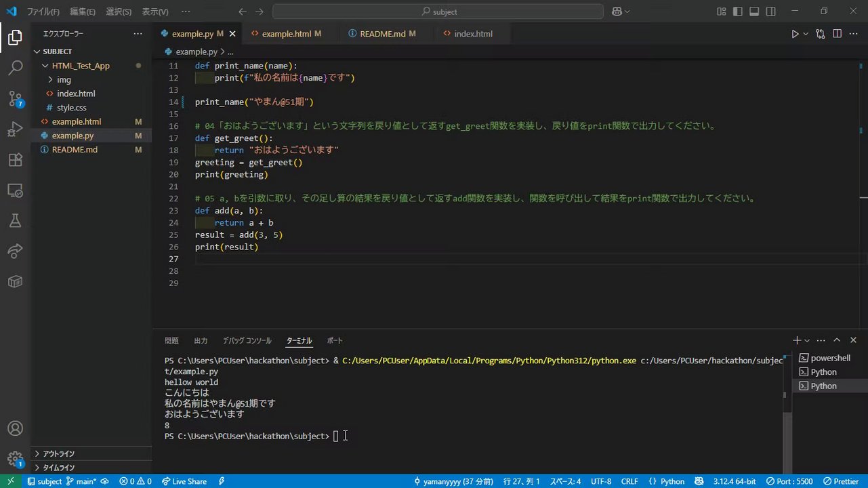868x488 pixels.
Task: Toggle the primary side bar visibility
Action: tap(738, 12)
